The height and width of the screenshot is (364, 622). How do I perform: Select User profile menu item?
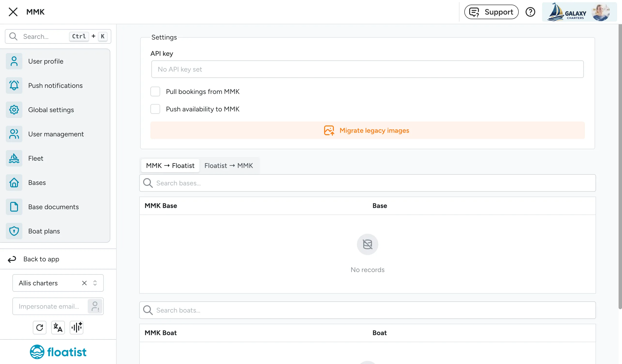[x=55, y=61]
